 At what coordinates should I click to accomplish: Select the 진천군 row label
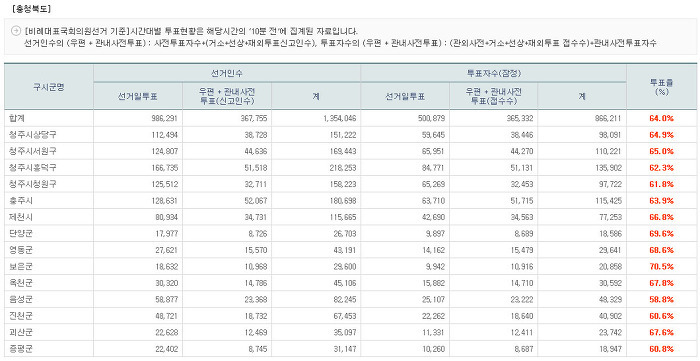pos(21,316)
